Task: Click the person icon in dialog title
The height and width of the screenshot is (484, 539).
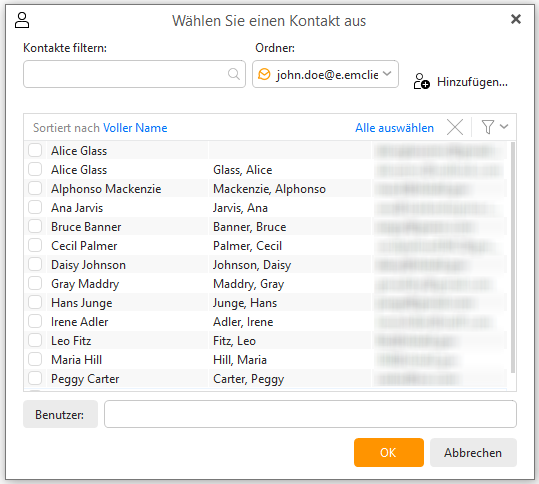Action: click(x=22, y=20)
